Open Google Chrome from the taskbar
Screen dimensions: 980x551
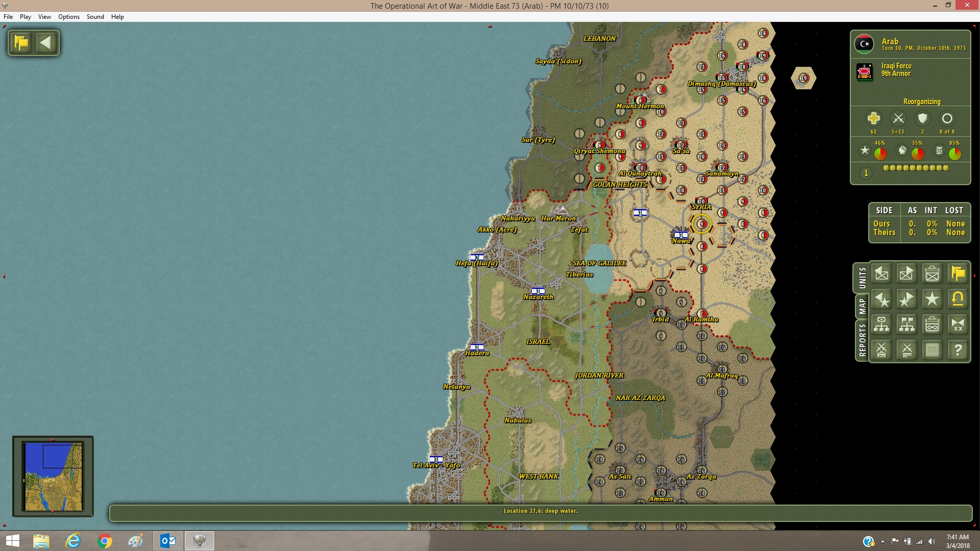(x=105, y=541)
